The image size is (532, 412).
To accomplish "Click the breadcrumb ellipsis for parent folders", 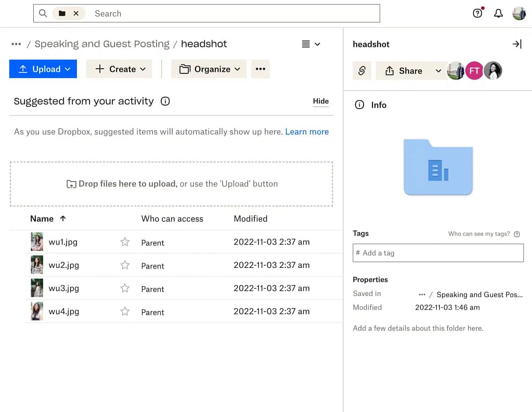I will (16, 44).
